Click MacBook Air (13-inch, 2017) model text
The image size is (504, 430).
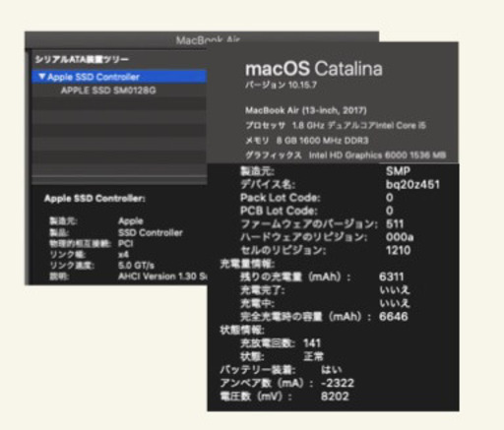tap(306, 110)
